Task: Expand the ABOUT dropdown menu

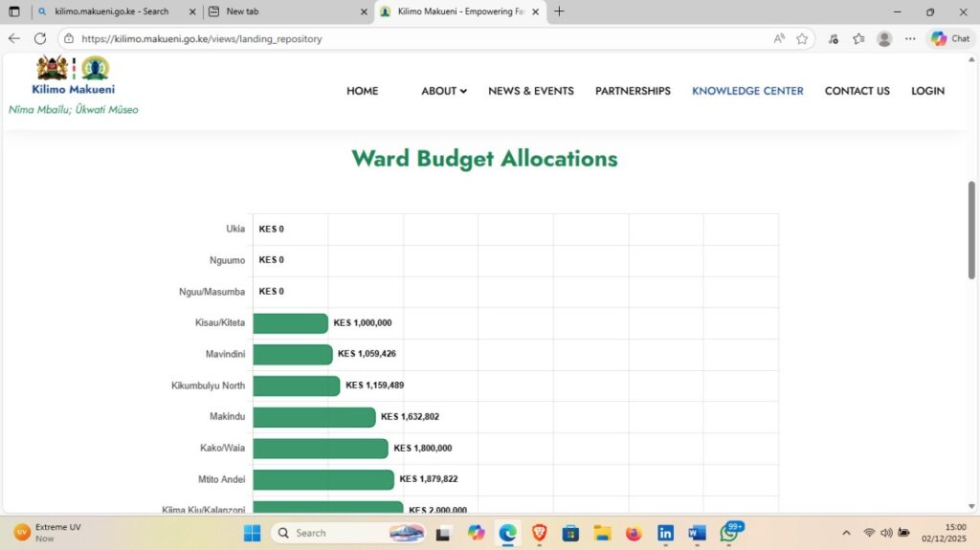Action: [x=443, y=91]
